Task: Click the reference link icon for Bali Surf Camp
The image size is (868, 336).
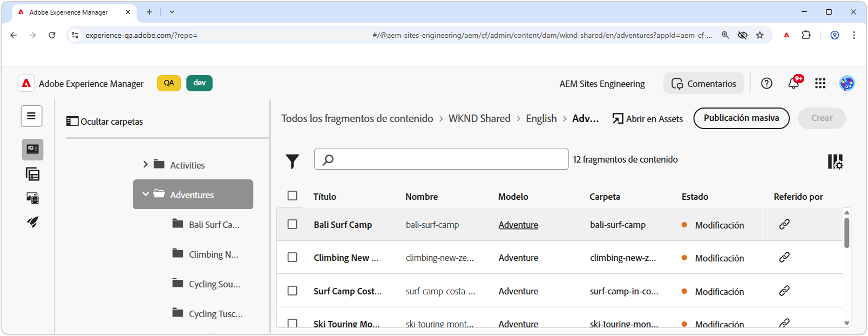Action: click(784, 224)
